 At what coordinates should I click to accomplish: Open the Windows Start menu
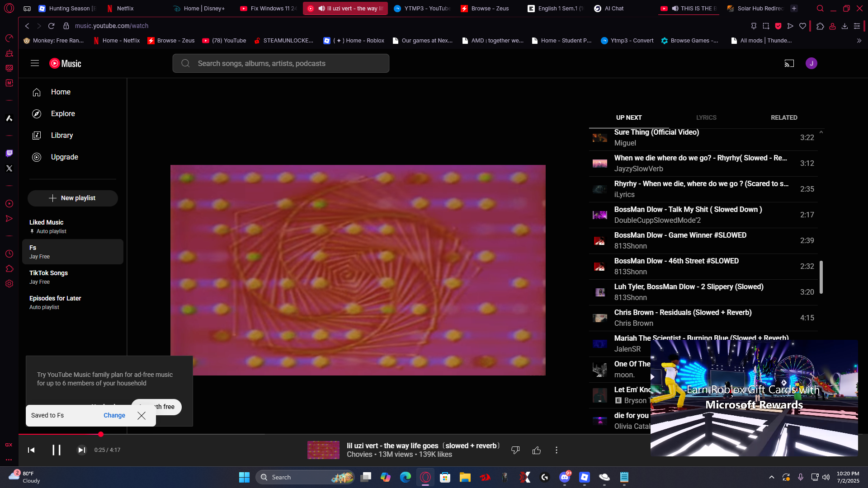(244, 477)
